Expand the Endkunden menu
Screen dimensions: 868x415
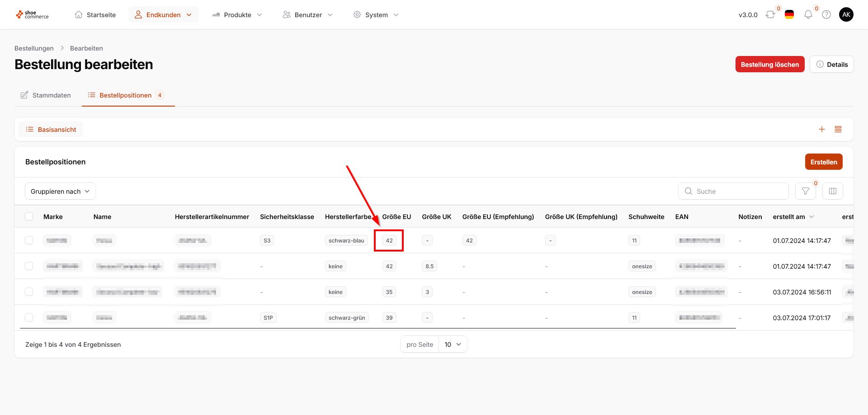point(164,15)
